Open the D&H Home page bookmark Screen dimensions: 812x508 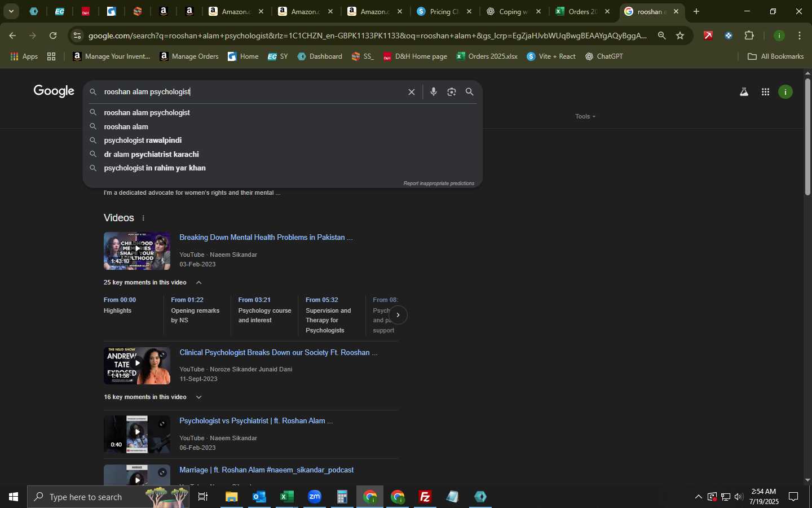pos(415,56)
